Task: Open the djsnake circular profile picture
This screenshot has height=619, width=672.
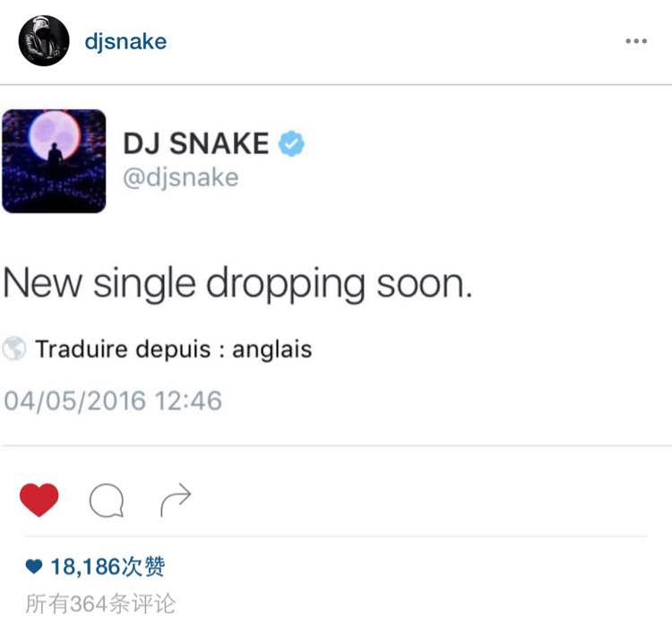Action: (x=44, y=40)
